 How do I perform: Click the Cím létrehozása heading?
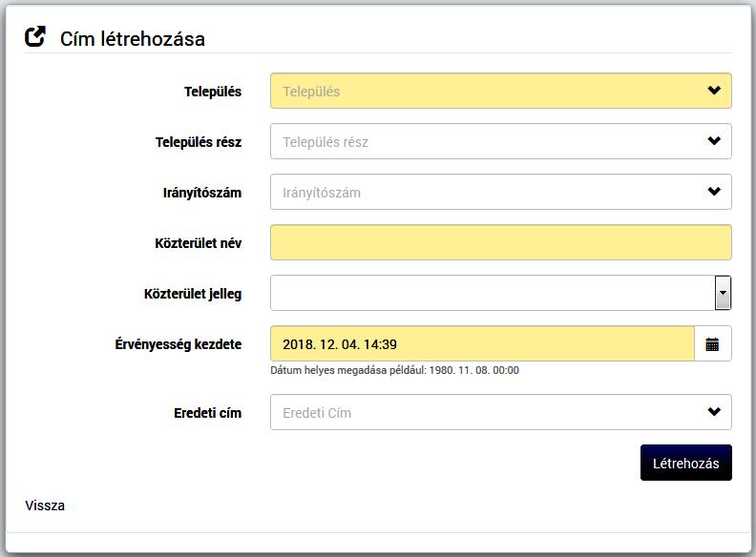click(x=133, y=39)
